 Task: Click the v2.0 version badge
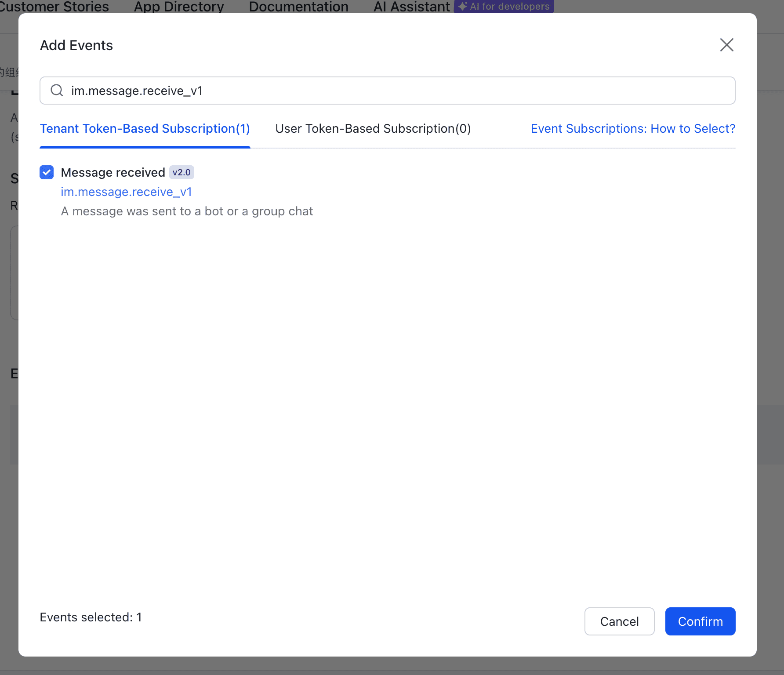point(181,172)
